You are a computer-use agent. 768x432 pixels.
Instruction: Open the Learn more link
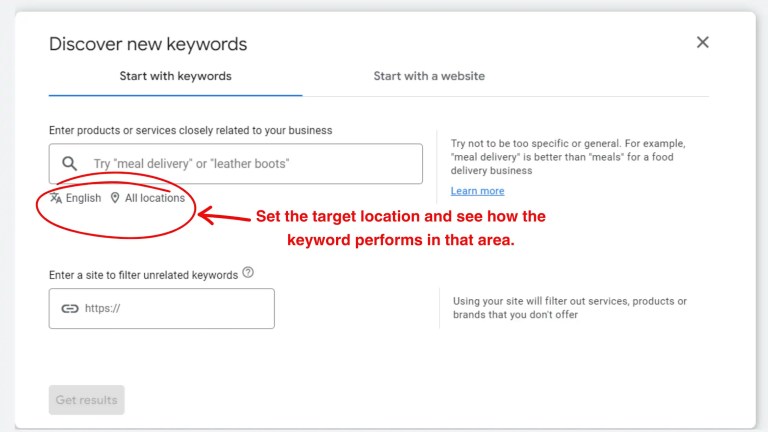477,191
